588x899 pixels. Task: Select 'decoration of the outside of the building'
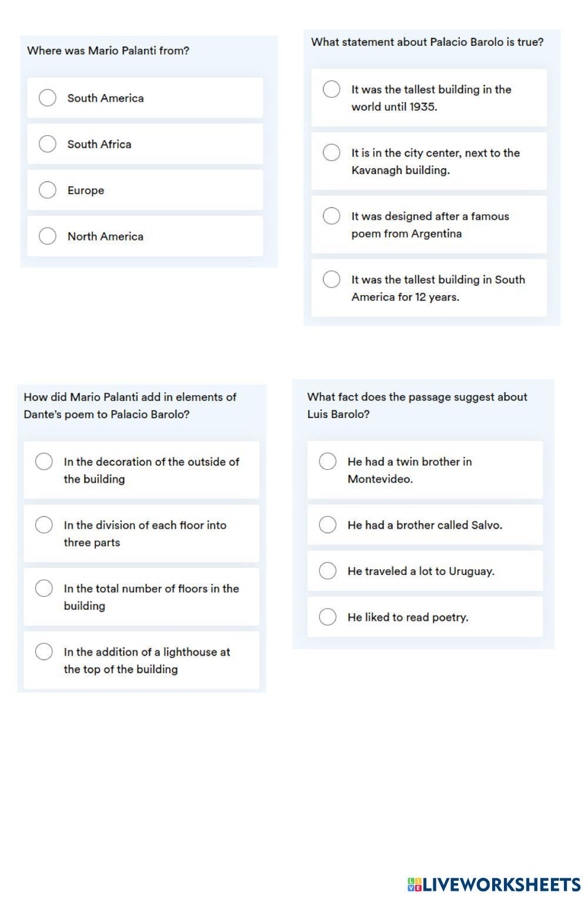44,462
